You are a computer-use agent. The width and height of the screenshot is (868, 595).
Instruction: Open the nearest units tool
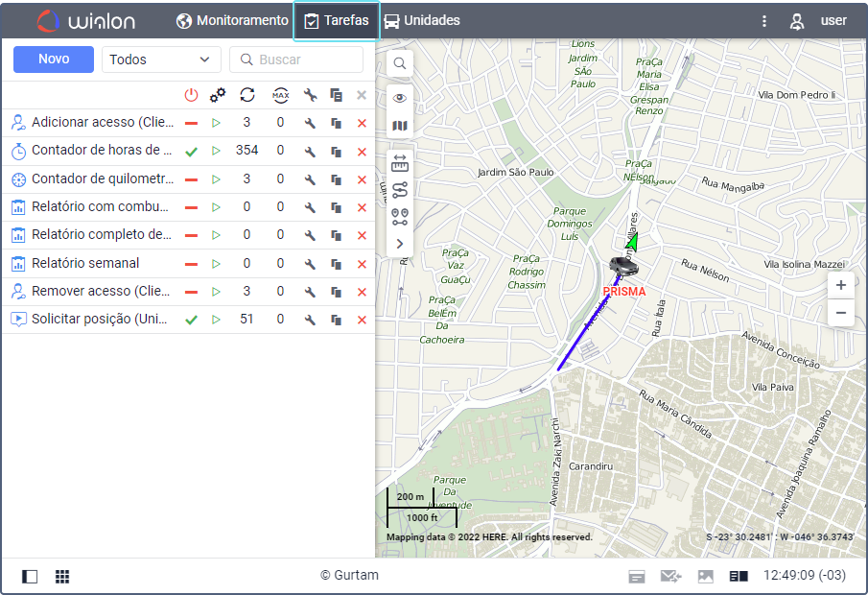(400, 217)
